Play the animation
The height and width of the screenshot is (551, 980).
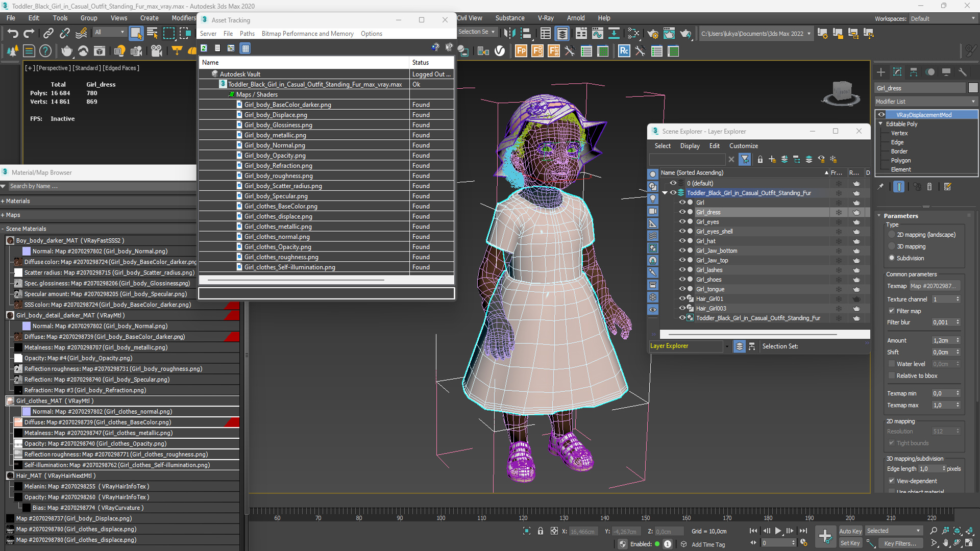click(x=778, y=531)
